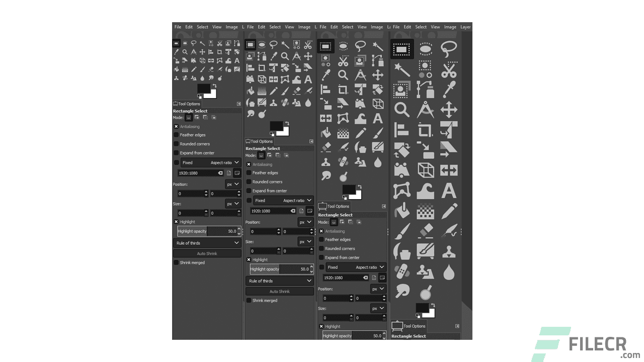Select the Eraser tool in the largest-icon toolbox
Image resolution: width=644 pixels, height=362 pixels.
click(x=425, y=231)
